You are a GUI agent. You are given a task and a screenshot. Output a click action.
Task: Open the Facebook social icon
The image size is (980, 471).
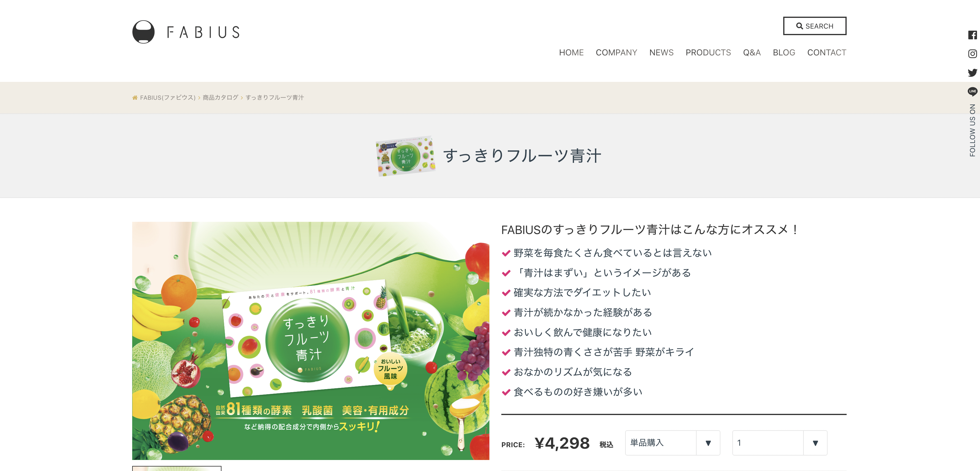[x=972, y=35]
